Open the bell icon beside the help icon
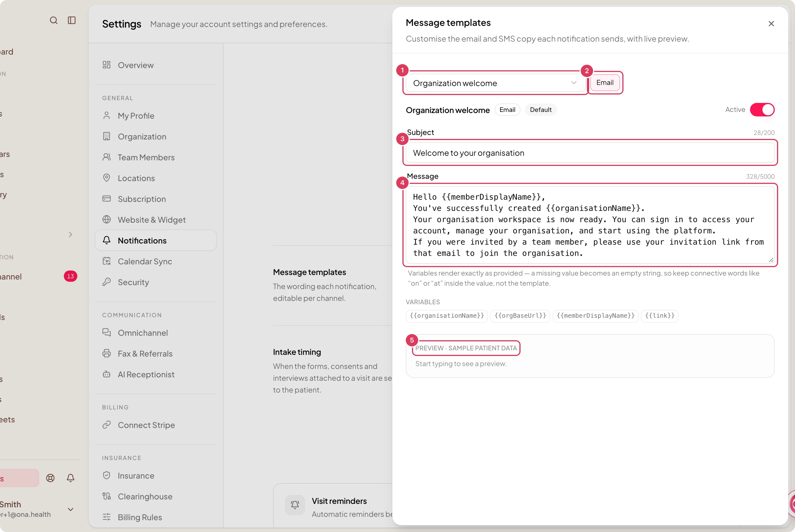The height and width of the screenshot is (532, 795). 71,478
